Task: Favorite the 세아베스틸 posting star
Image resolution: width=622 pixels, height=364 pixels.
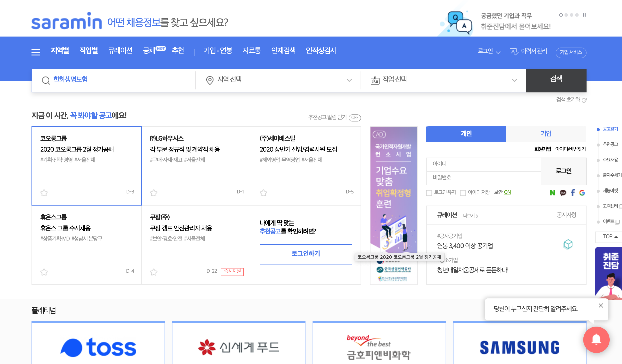Action: pyautogui.click(x=263, y=193)
